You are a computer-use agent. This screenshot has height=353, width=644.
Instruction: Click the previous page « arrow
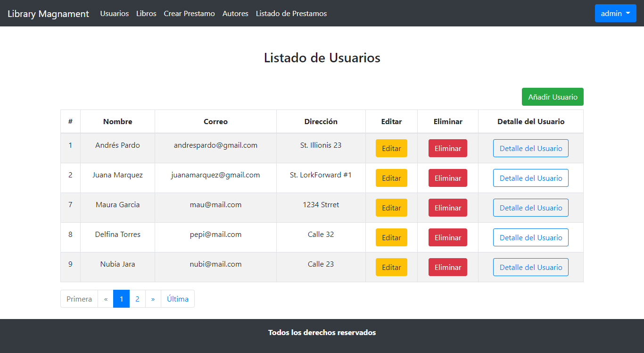point(106,299)
